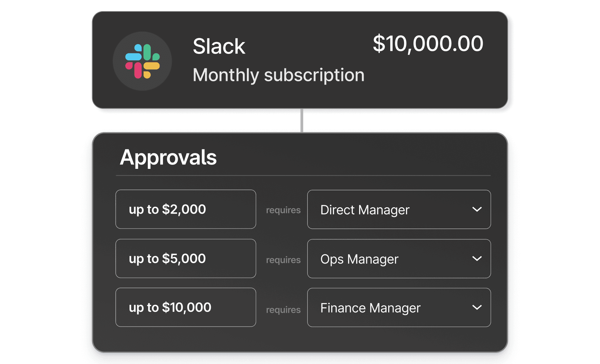This screenshot has width=600, height=364.
Task: Click the 'Monthly subscription' label
Action: (279, 75)
